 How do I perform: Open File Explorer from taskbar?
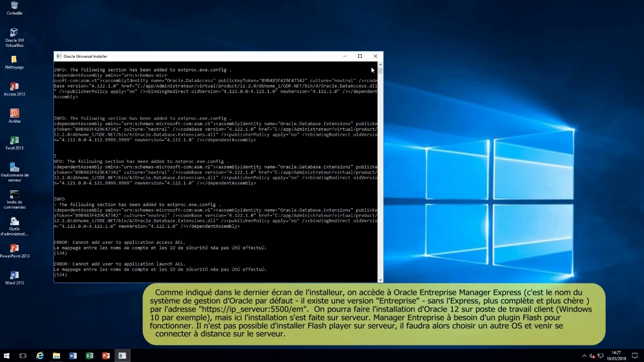click(x=56, y=355)
